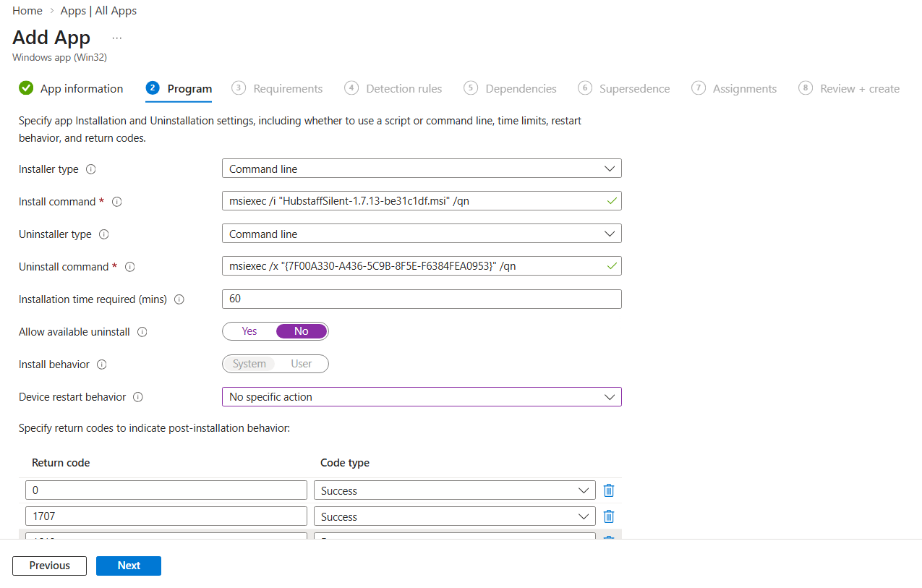Click info icon next to Installer type
922x588 pixels.
[x=91, y=169]
